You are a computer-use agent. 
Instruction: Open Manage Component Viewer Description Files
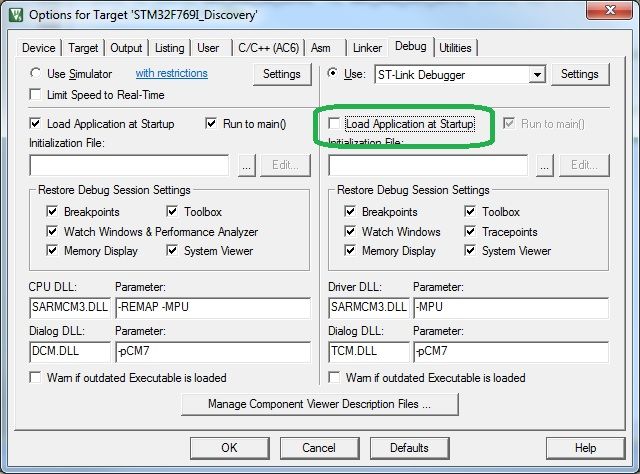coord(320,404)
